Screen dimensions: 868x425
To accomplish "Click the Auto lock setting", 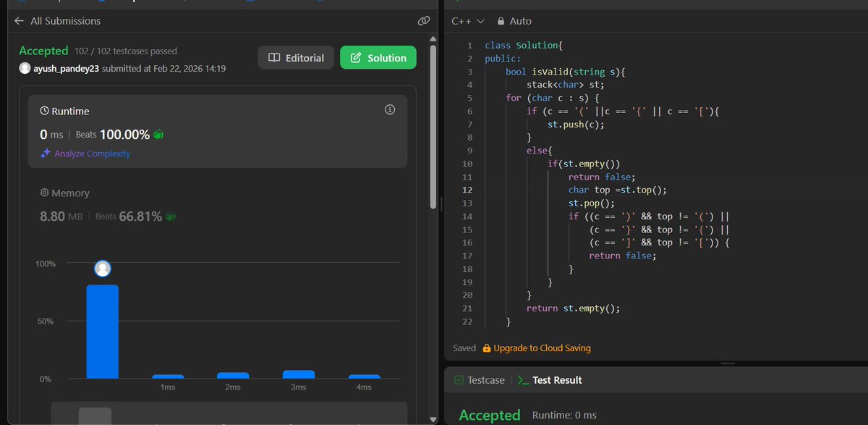I will click(x=514, y=22).
